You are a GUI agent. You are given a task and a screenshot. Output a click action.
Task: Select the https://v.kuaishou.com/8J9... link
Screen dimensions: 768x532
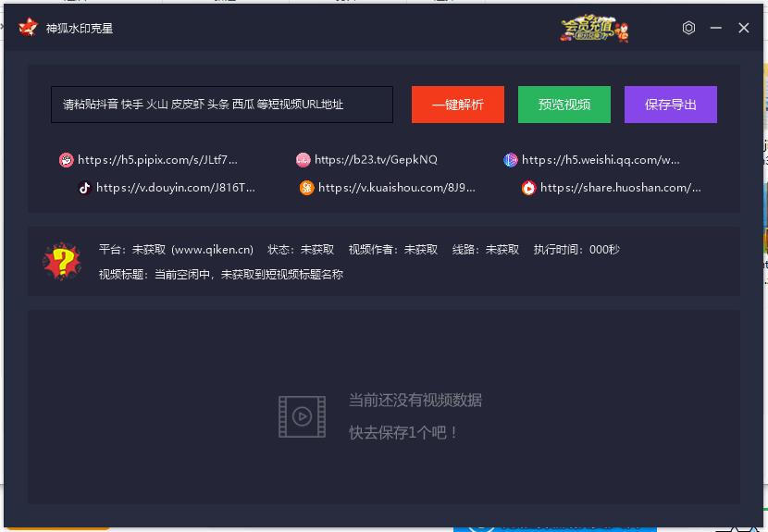[x=397, y=188]
